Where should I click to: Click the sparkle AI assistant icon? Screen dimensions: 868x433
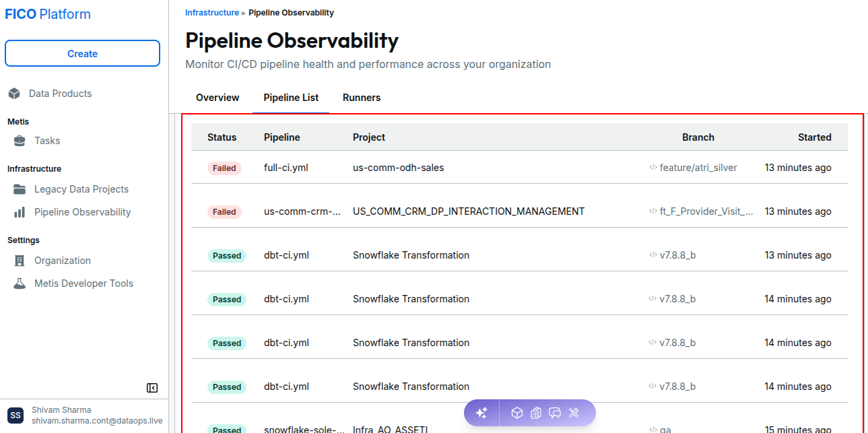481,413
